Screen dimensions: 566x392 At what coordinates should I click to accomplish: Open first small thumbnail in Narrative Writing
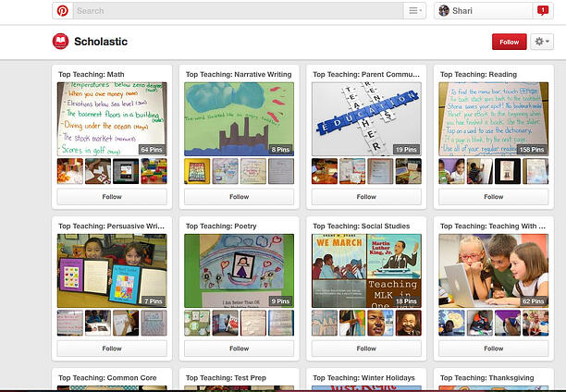click(x=197, y=171)
